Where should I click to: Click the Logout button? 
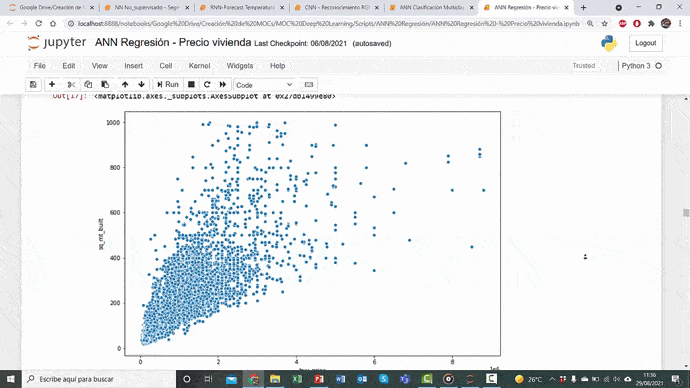coord(646,43)
